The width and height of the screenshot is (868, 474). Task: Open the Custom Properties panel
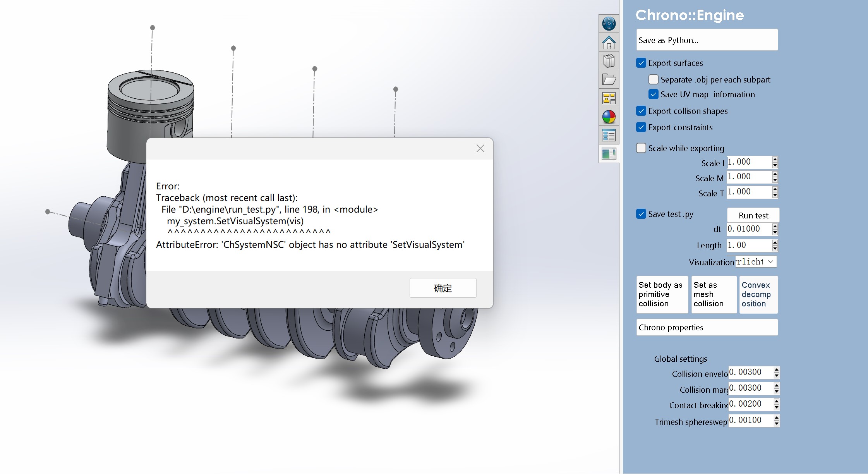pos(609,135)
